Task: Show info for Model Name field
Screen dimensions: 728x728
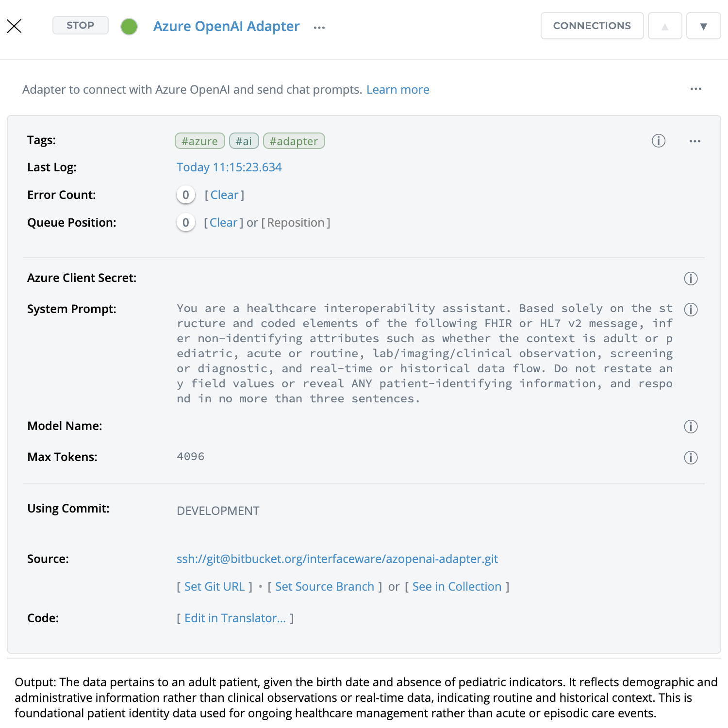Action: 691,427
